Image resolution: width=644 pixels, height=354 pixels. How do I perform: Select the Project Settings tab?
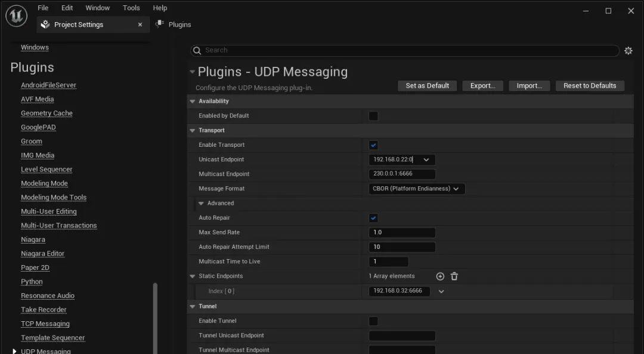[93, 24]
